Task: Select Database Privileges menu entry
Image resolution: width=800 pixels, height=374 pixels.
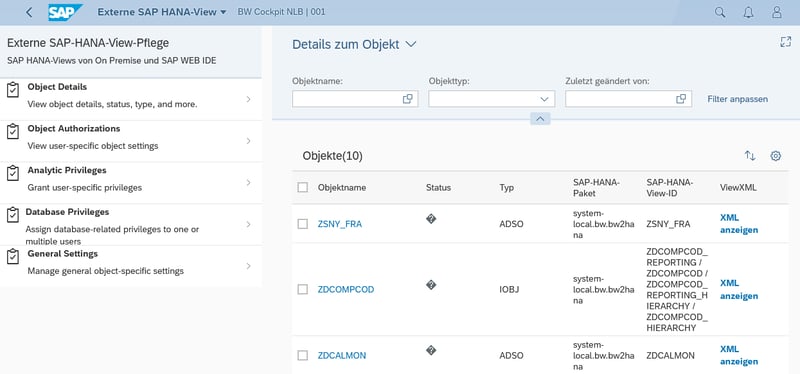Action: [x=131, y=225]
